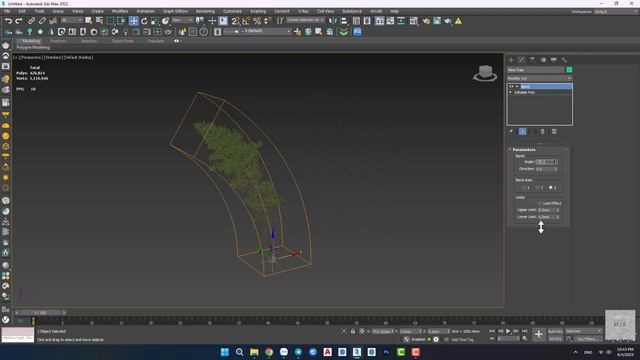Activate Select and Scale tool

[x=155, y=21]
